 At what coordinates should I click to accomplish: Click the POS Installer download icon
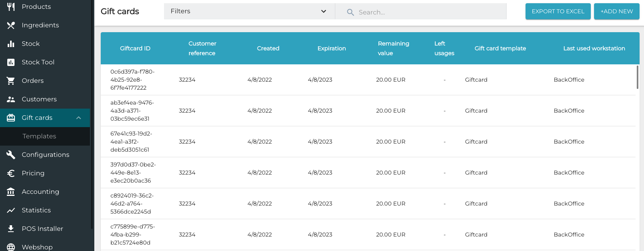[11, 228]
